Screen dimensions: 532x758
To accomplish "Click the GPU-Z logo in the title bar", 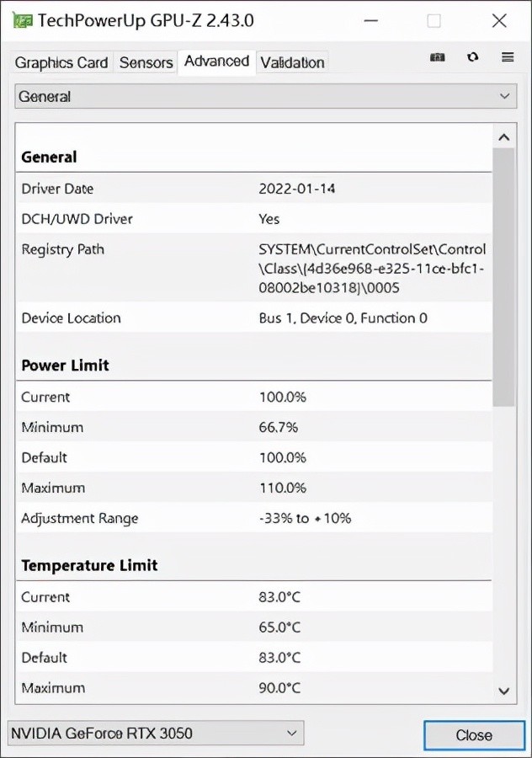I will [x=22, y=19].
